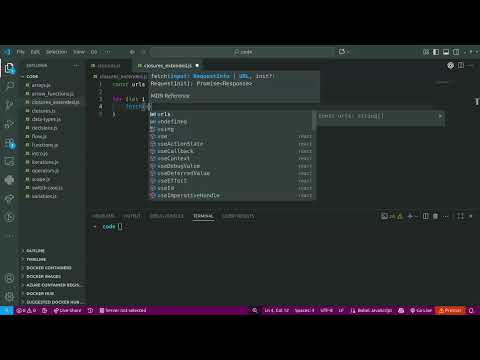
Task: Expand the DOCKER IMAGES section
Action: click(43, 276)
